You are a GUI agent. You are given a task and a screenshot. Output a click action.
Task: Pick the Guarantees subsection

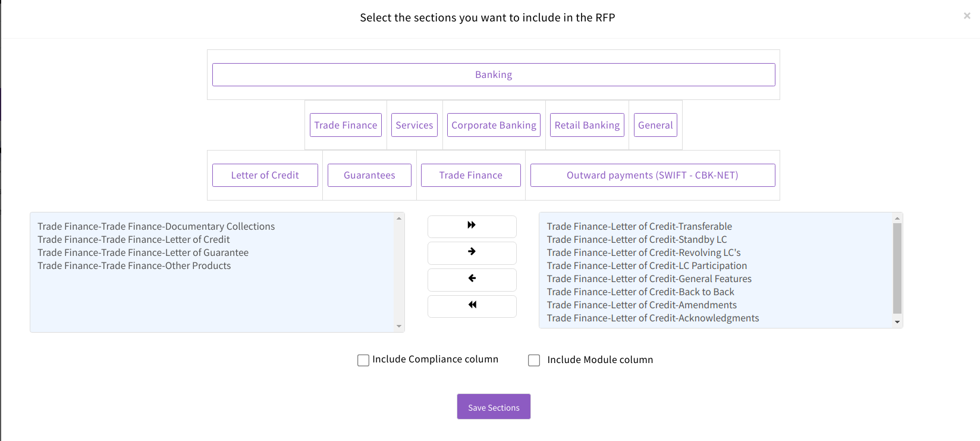[x=369, y=176]
